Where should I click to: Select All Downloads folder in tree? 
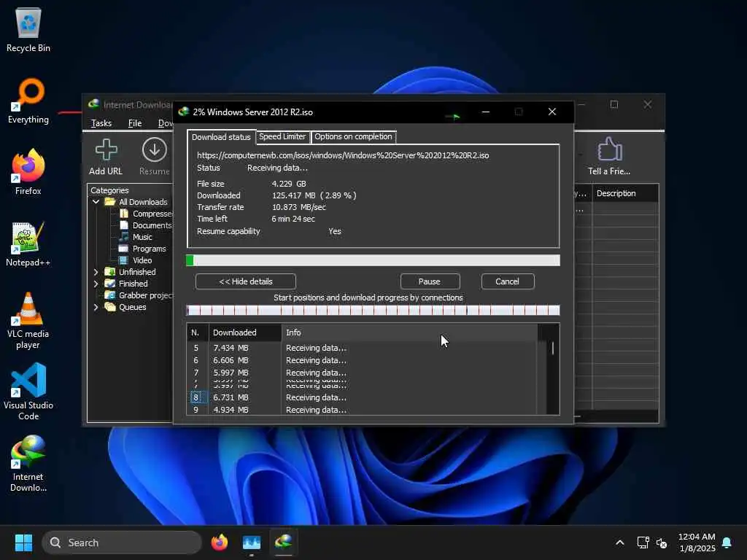[x=143, y=202]
